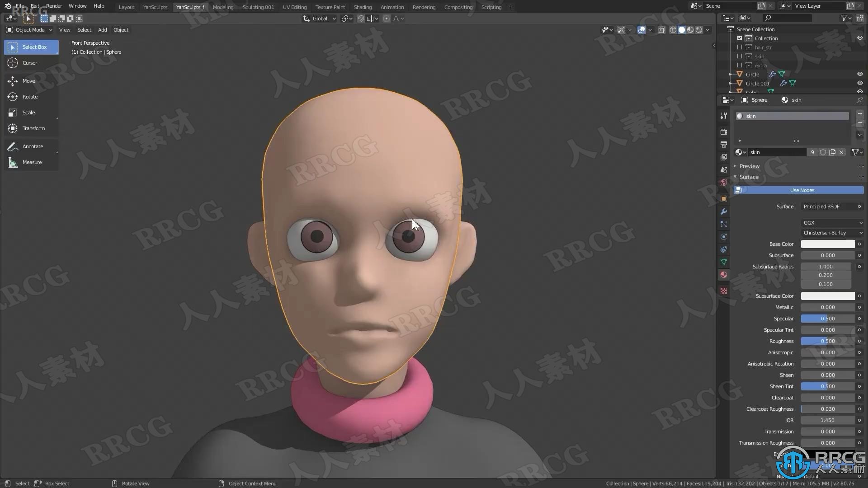Open the Sculpting tab in top bar
868x488 pixels.
click(x=258, y=7)
